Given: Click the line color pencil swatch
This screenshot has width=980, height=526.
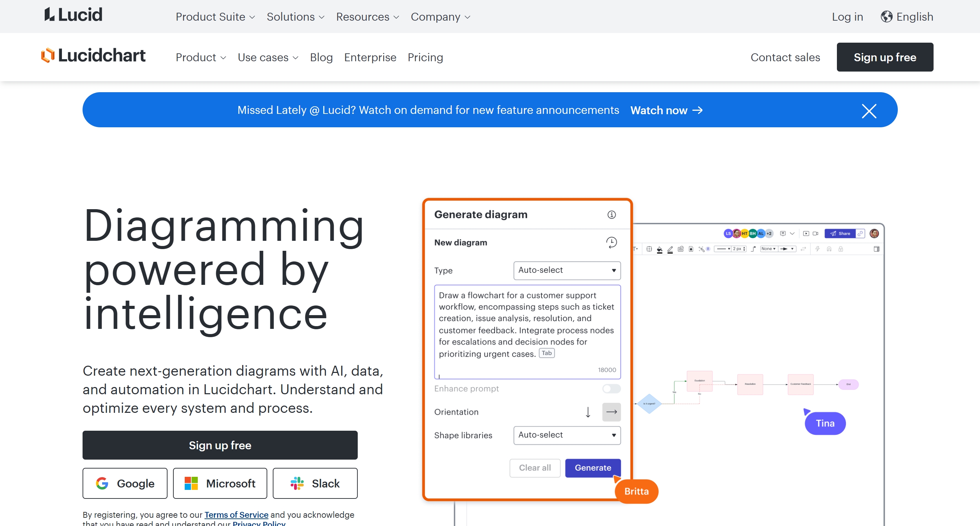Looking at the screenshot, I should coord(670,249).
